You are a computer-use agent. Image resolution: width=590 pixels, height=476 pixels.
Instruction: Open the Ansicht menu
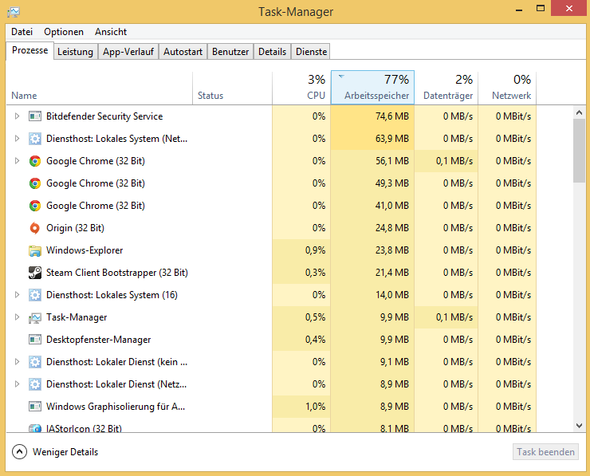tap(111, 32)
